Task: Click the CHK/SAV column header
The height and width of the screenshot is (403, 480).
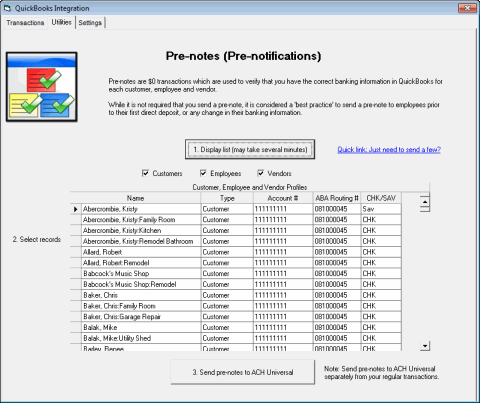Action: tap(381, 198)
